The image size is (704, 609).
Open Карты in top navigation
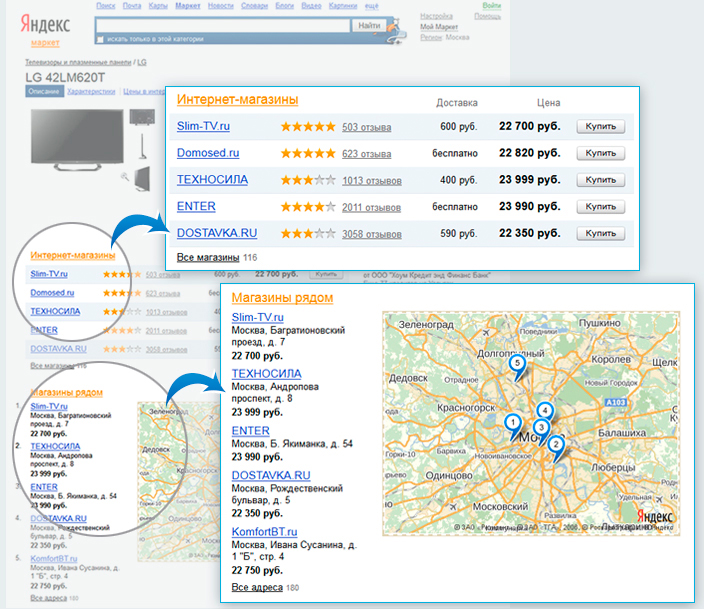(158, 6)
